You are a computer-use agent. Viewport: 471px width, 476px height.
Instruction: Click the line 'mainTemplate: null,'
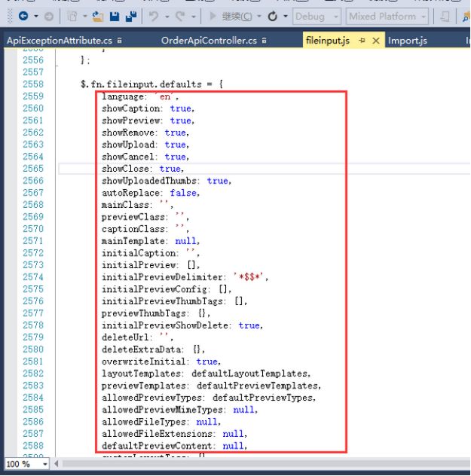[x=151, y=241]
